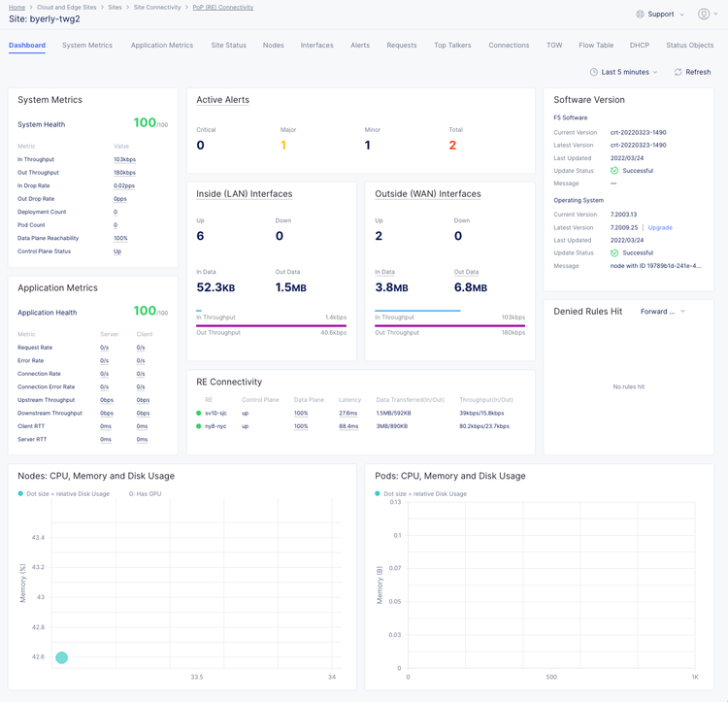Click the clock icon beside Last 5 minutes
Screen dimensions: 728x702
pyautogui.click(x=594, y=73)
